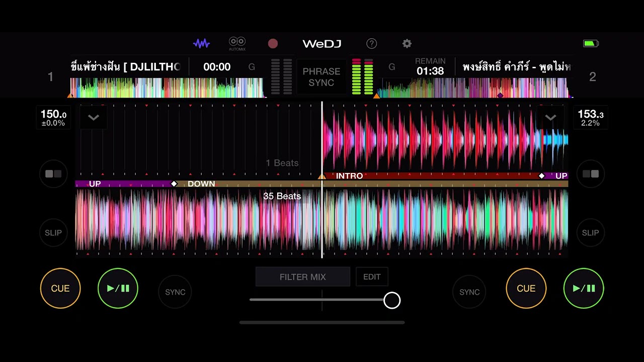The width and height of the screenshot is (644, 362).
Task: Play or pause deck 1
Action: click(118, 289)
